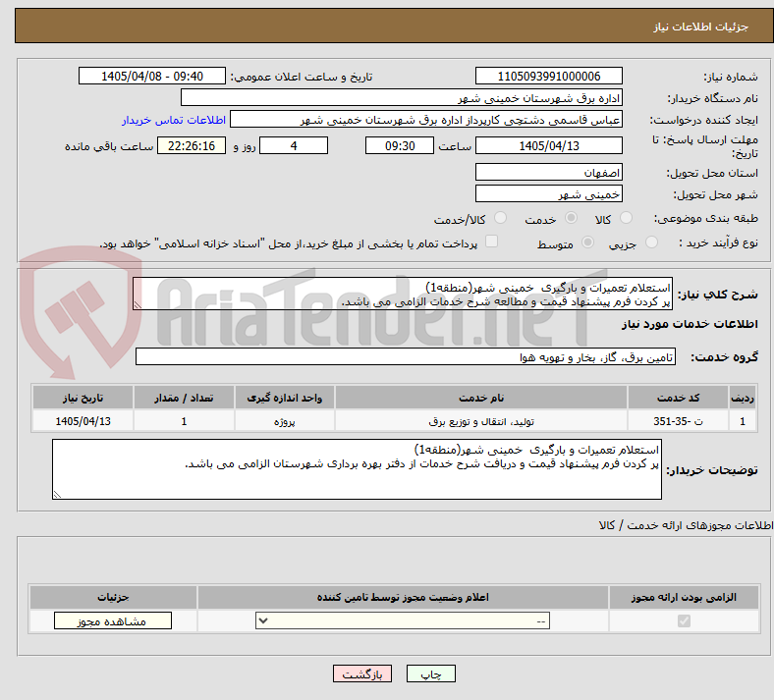
Task: Click the تاریخ نیاز column header
Action: click(83, 398)
